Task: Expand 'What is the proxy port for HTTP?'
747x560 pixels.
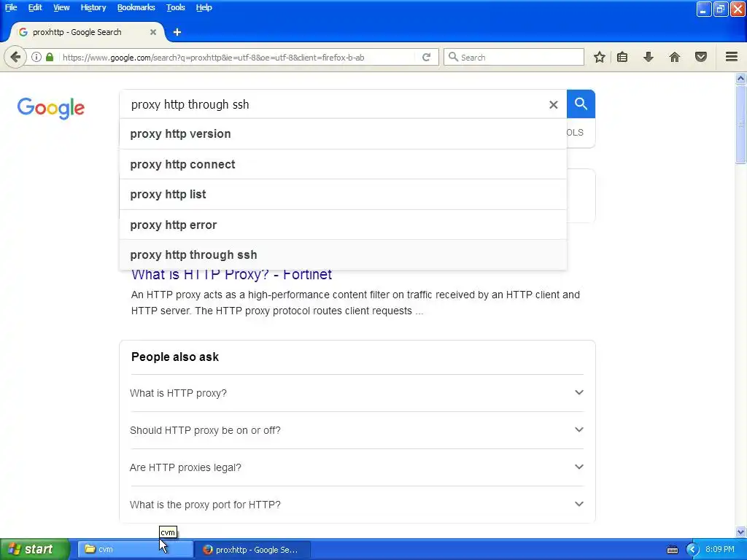Action: click(357, 505)
